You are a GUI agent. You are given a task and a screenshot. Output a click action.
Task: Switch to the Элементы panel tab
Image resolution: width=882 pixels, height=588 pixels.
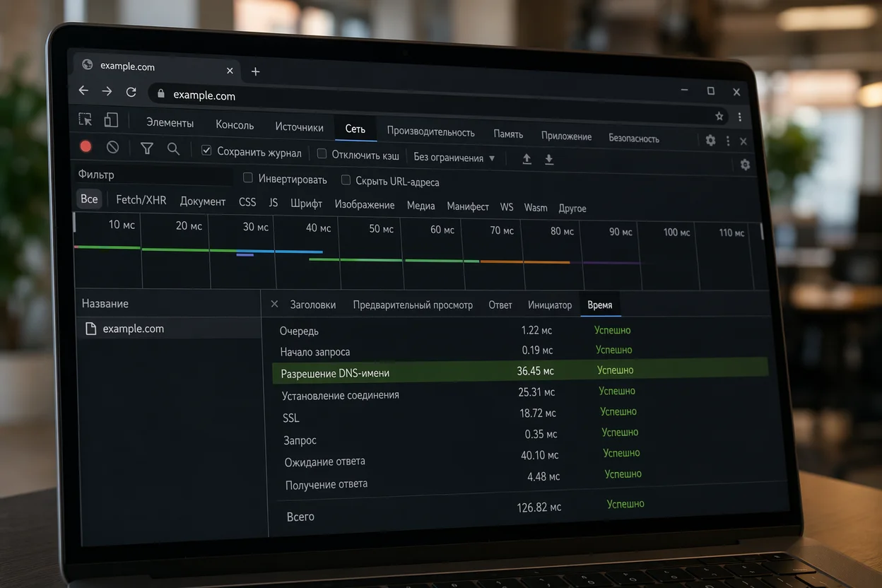point(170,122)
